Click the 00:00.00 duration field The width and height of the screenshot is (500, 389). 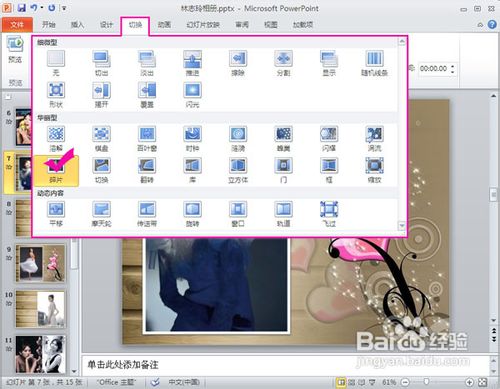(x=433, y=69)
